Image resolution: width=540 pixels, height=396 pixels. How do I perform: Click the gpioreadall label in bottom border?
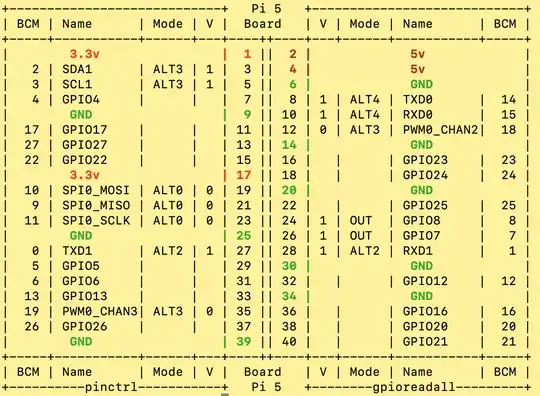414,387
